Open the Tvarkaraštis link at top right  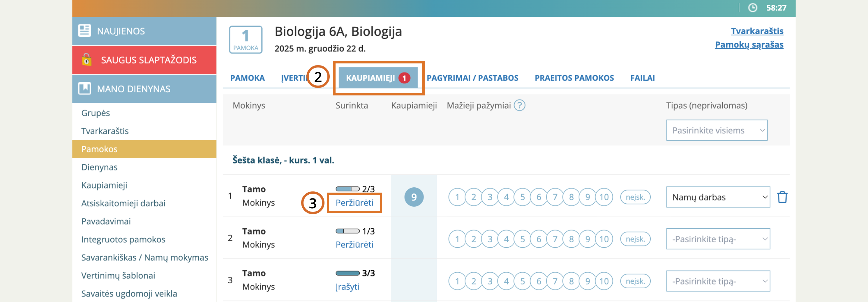pyautogui.click(x=757, y=31)
